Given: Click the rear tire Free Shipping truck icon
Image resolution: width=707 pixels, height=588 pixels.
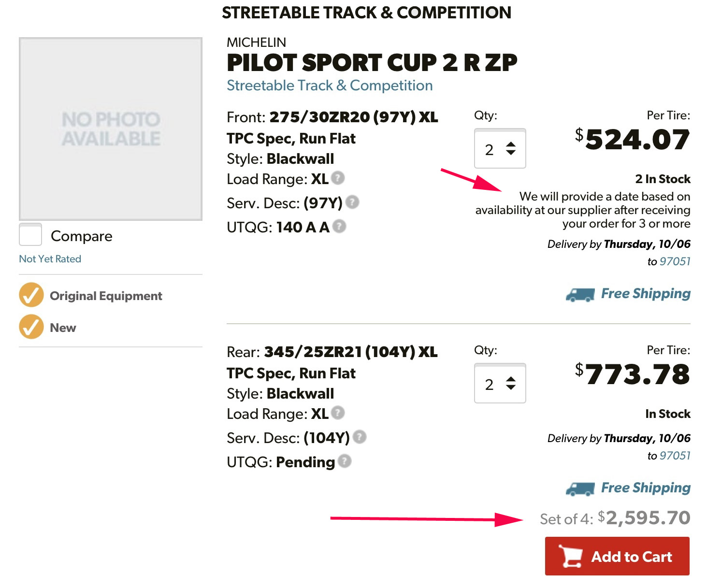Looking at the screenshot, I should (580, 489).
